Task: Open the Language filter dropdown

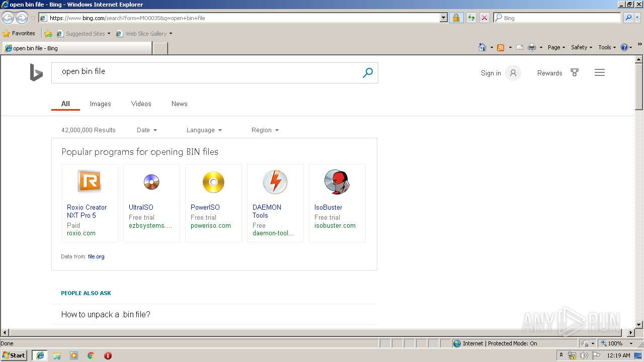Action: (x=204, y=130)
